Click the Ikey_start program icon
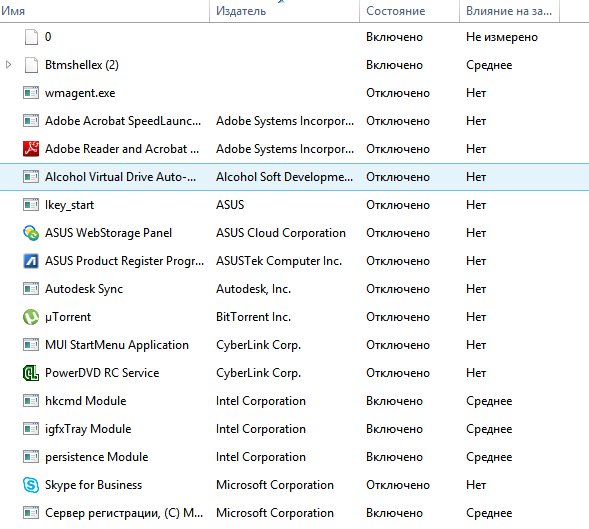589x529 pixels. click(x=31, y=205)
